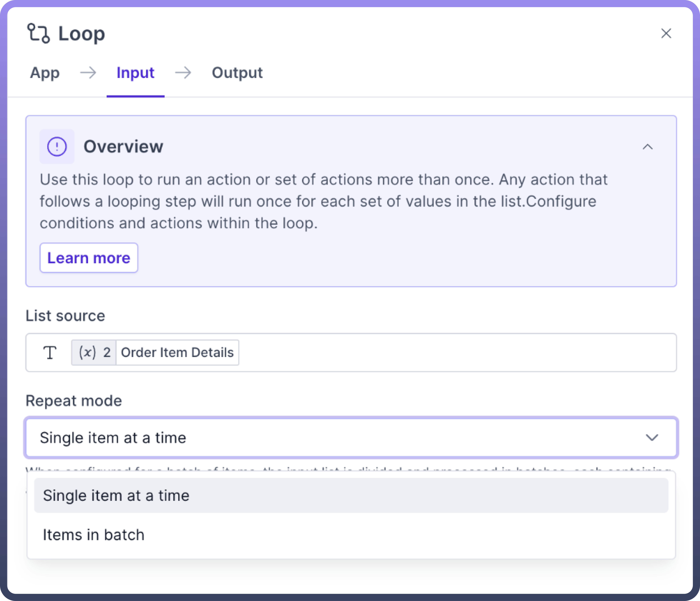Click the Overview info icon
The image size is (700, 601).
point(57,147)
